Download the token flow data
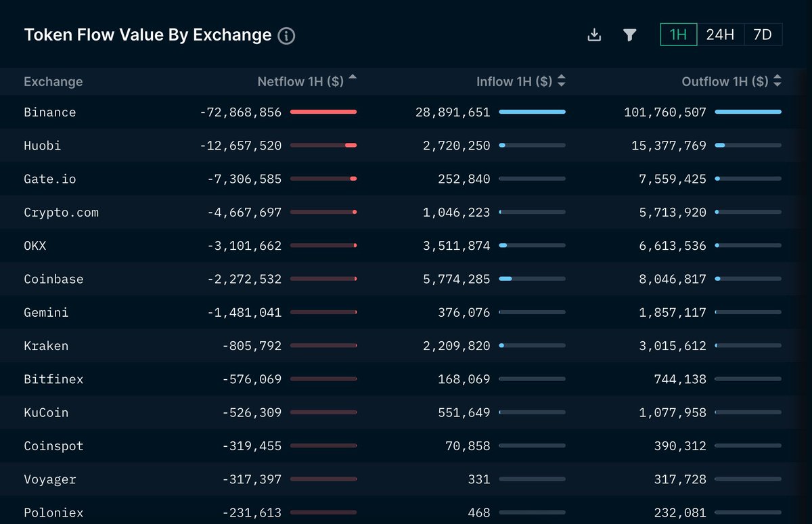This screenshot has height=524, width=812. (594, 34)
